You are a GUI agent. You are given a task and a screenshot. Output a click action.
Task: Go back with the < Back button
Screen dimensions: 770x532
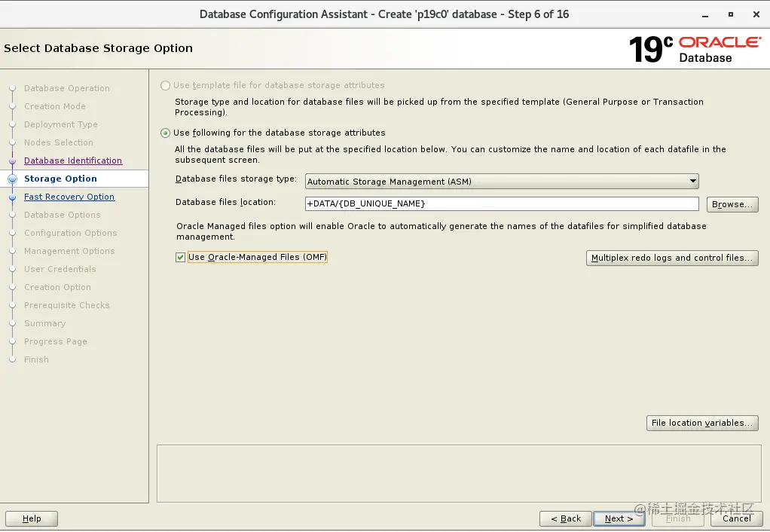click(x=566, y=518)
